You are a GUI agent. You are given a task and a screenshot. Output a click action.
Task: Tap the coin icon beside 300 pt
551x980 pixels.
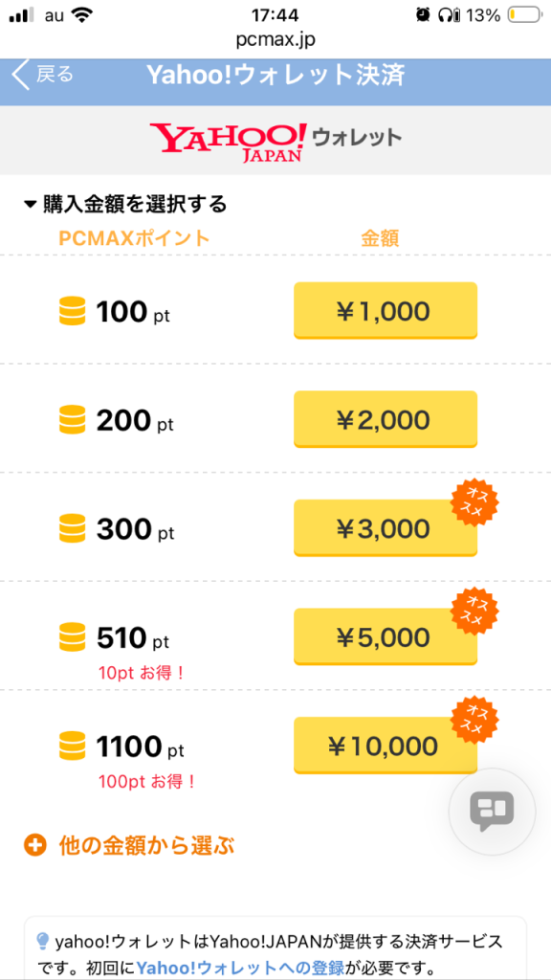pyautogui.click(x=72, y=528)
